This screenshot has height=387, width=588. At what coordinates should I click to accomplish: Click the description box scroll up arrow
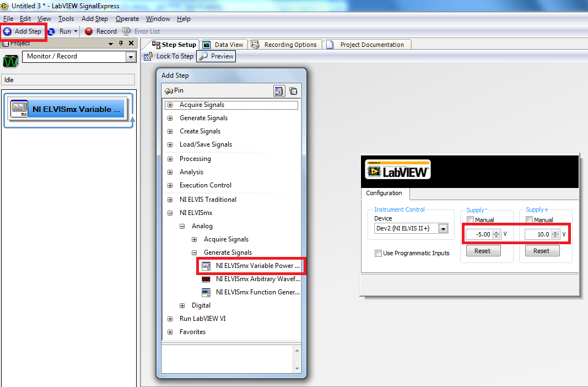[x=297, y=351]
